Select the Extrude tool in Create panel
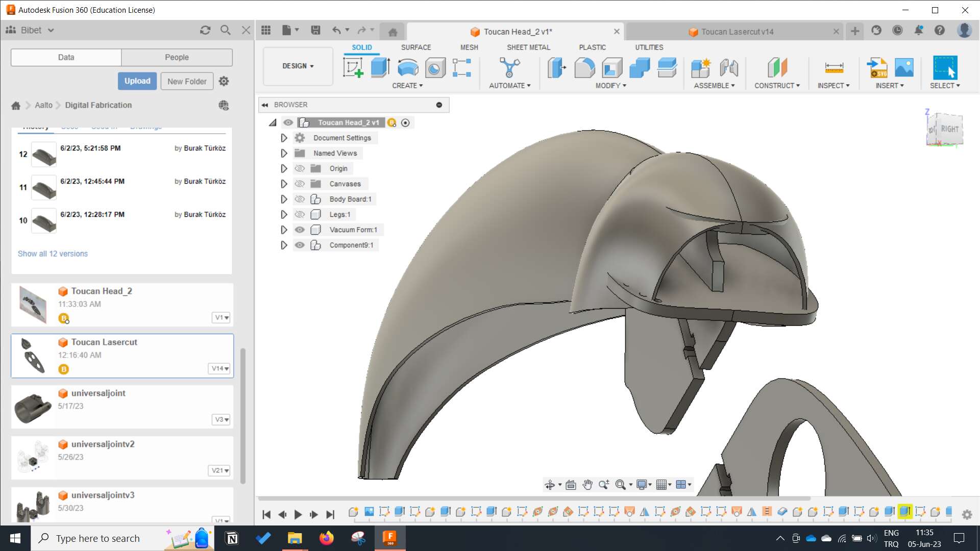Image resolution: width=980 pixels, height=551 pixels. click(x=380, y=67)
